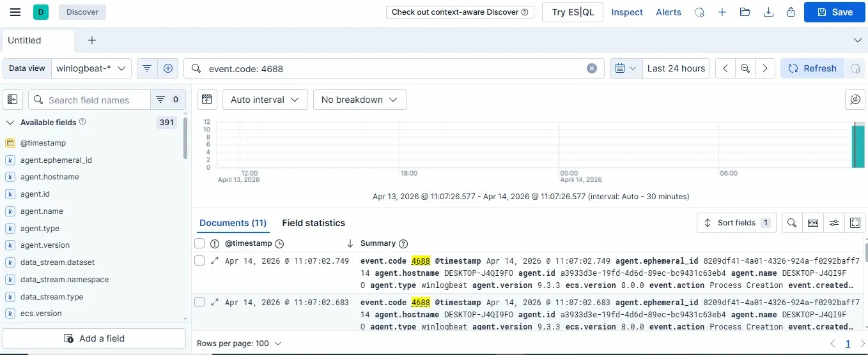This screenshot has width=868, height=355.
Task: Focus the Search field names box
Action: click(89, 100)
